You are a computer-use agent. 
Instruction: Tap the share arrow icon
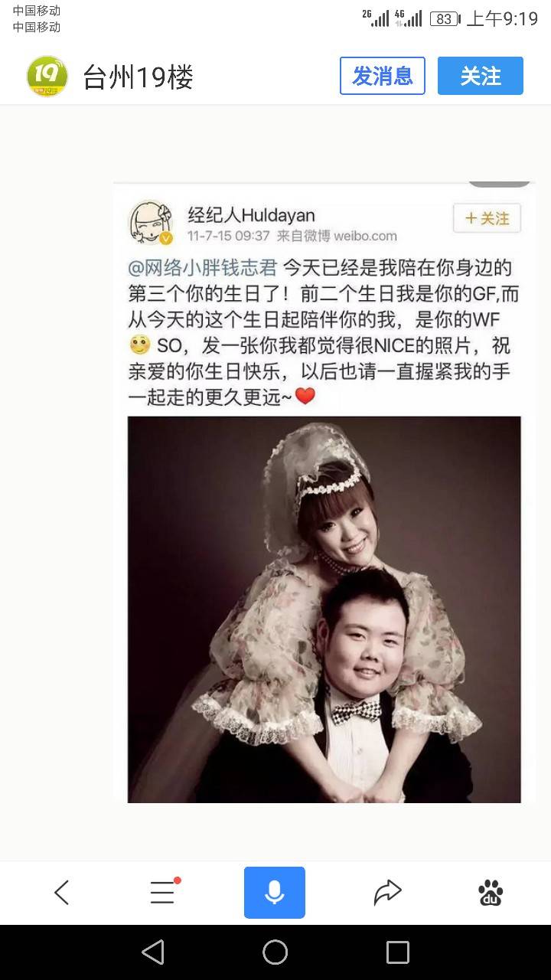(x=388, y=893)
